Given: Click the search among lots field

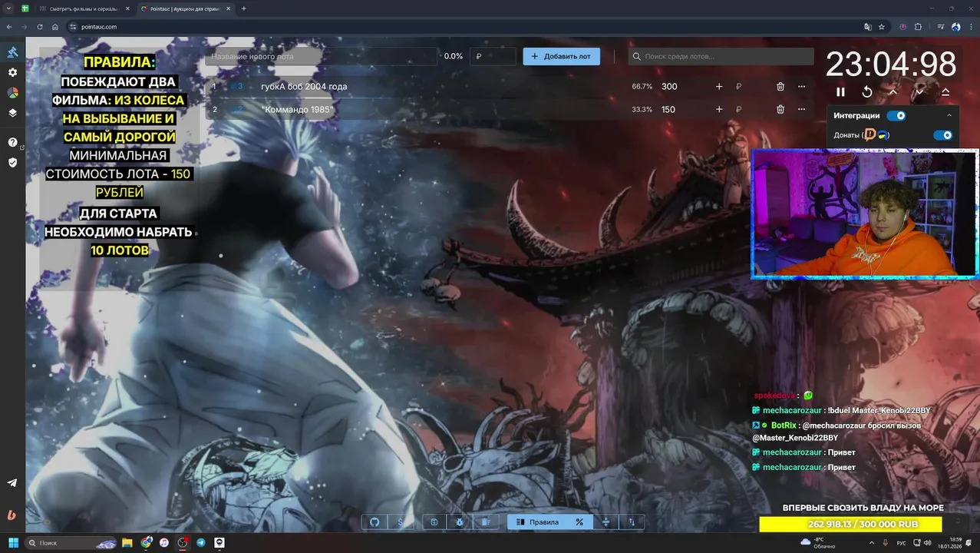Looking at the screenshot, I should [721, 56].
